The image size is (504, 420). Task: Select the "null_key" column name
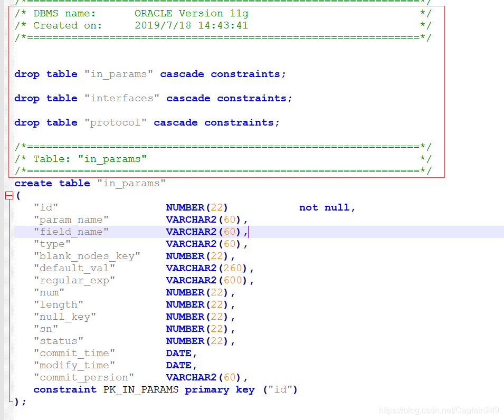tap(64, 317)
